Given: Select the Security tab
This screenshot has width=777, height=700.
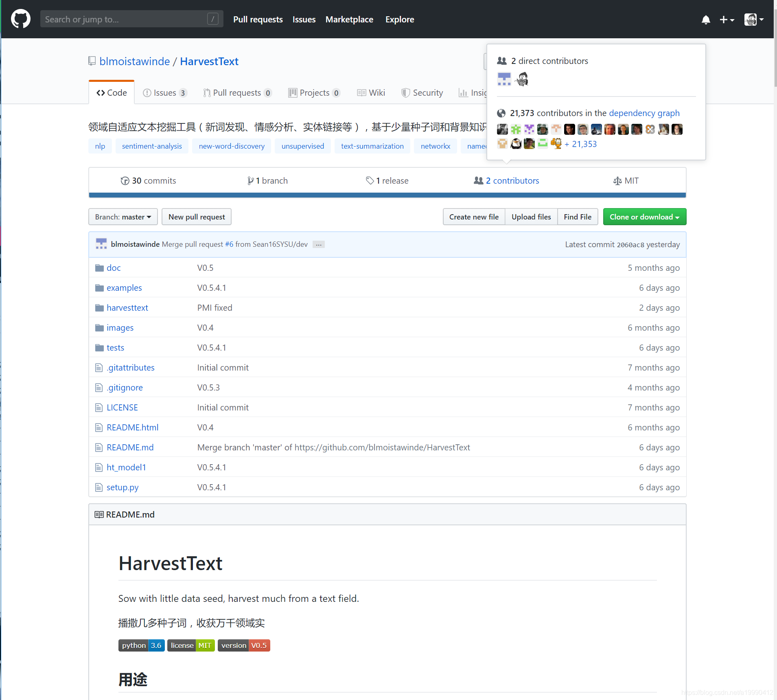Looking at the screenshot, I should click(422, 93).
